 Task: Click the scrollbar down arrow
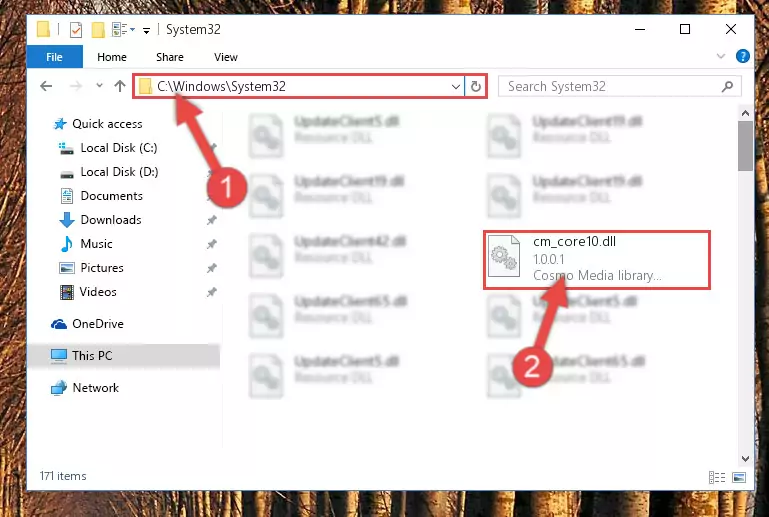pos(745,459)
